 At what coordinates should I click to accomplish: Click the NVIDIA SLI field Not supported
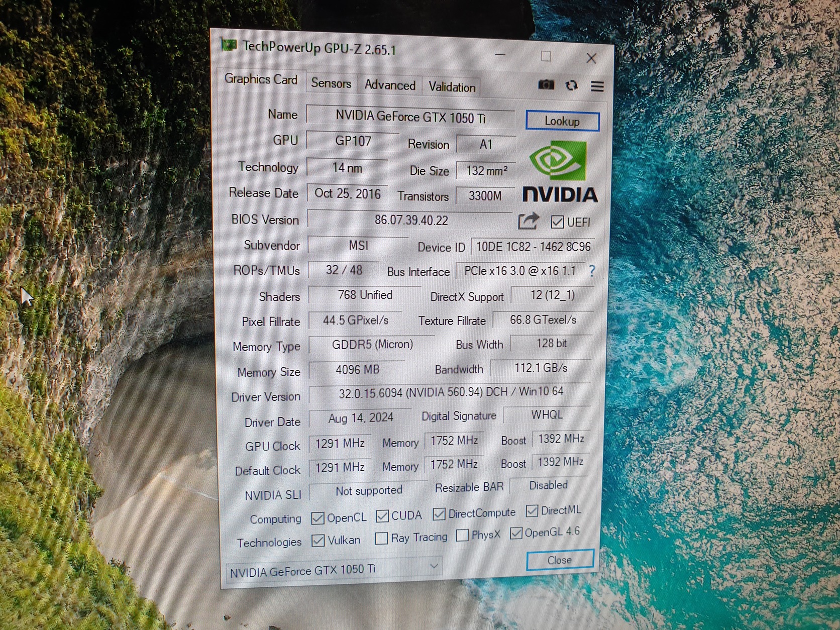pyautogui.click(x=369, y=491)
